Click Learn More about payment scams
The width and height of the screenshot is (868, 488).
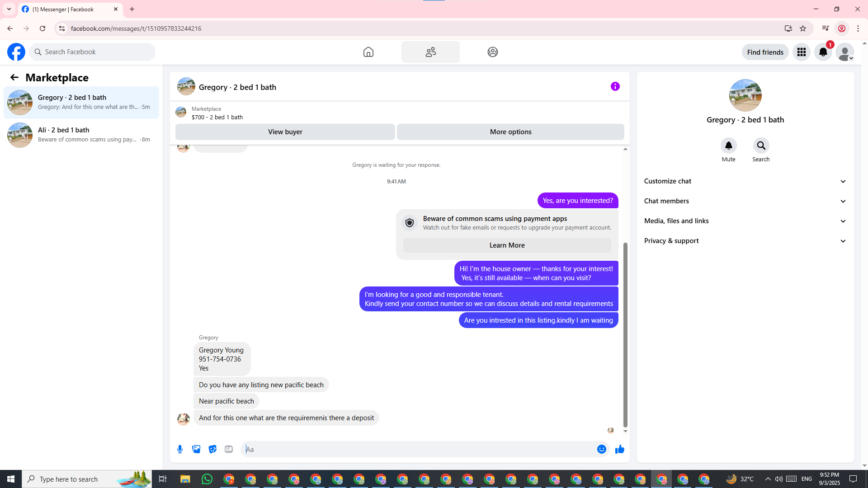tap(507, 245)
